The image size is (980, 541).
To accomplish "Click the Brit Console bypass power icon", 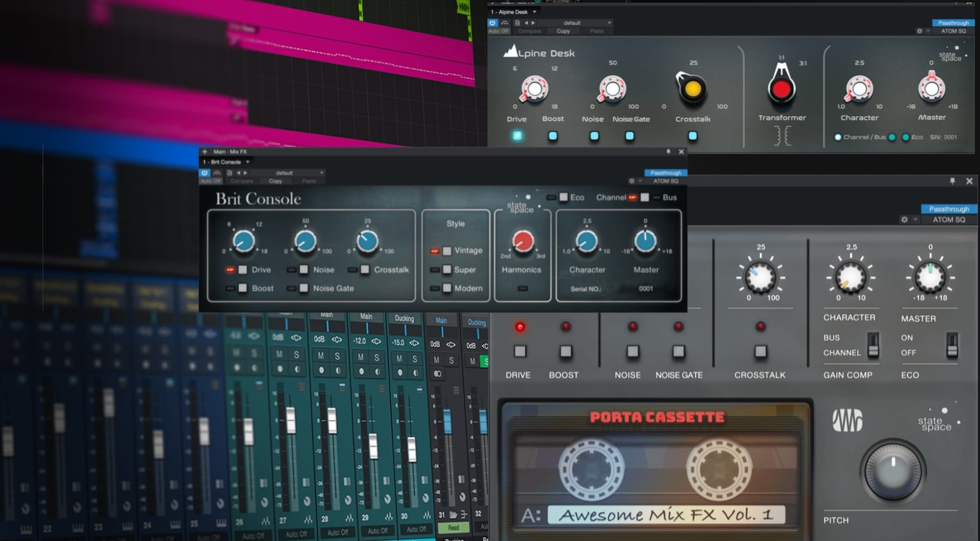I will point(206,172).
